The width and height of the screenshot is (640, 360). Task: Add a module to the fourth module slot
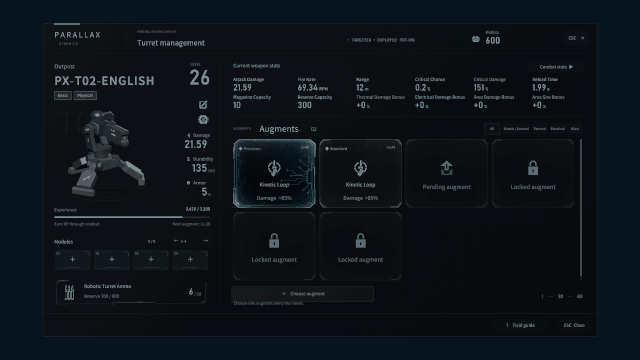click(x=190, y=260)
